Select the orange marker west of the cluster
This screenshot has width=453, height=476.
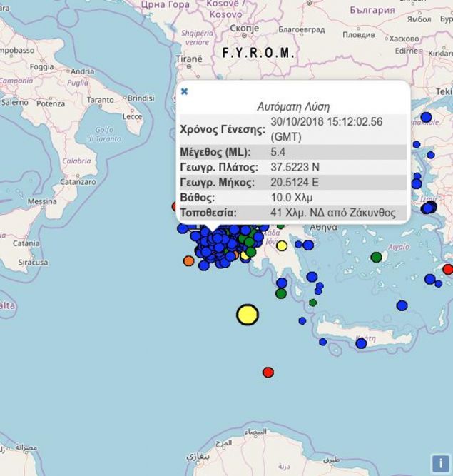coord(188,261)
